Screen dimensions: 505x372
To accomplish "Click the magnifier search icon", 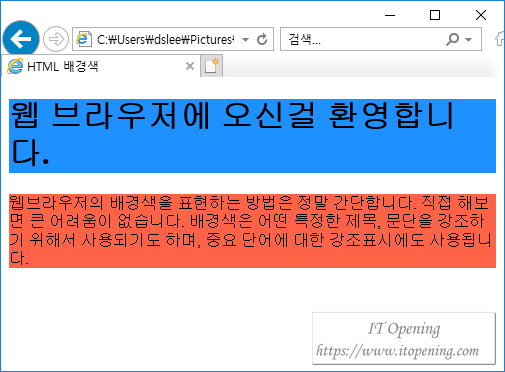I will tap(453, 39).
